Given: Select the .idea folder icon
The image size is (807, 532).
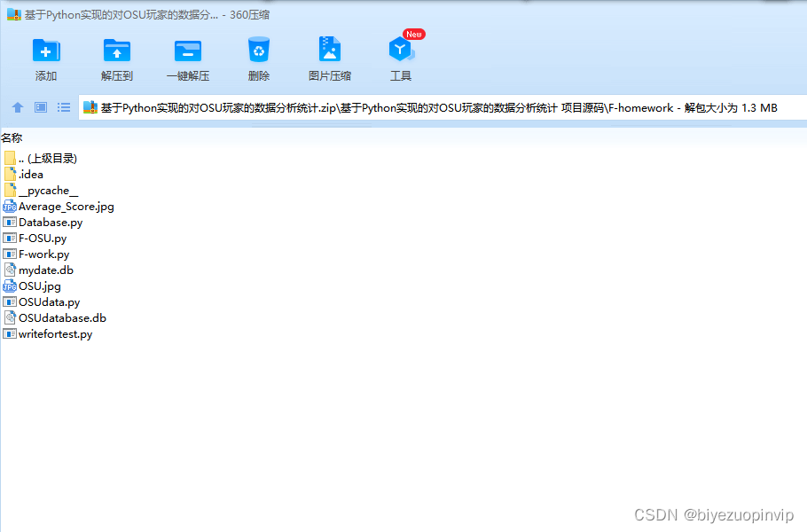Looking at the screenshot, I should [x=10, y=174].
